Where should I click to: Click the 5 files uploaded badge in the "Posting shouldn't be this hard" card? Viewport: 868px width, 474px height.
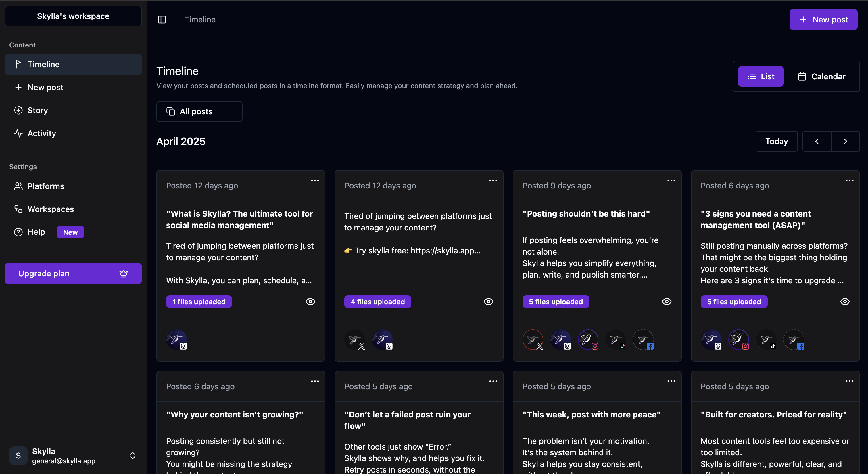click(x=556, y=302)
